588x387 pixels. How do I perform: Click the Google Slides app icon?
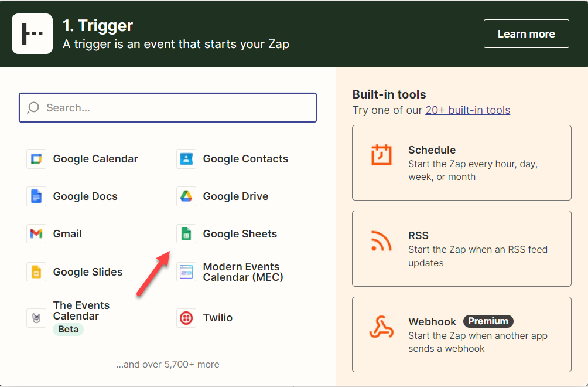(x=36, y=271)
